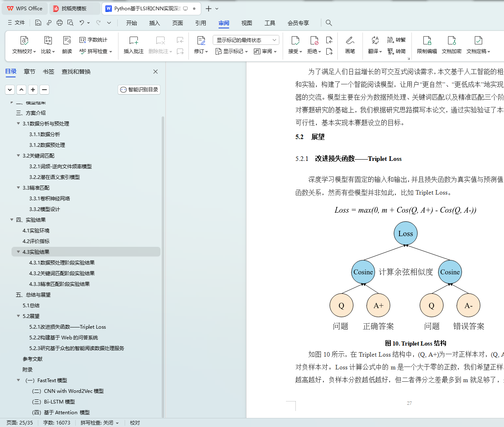The height and width of the screenshot is (427, 504).
Task: Open 限制编辑 restrict editing
Action: [427, 45]
